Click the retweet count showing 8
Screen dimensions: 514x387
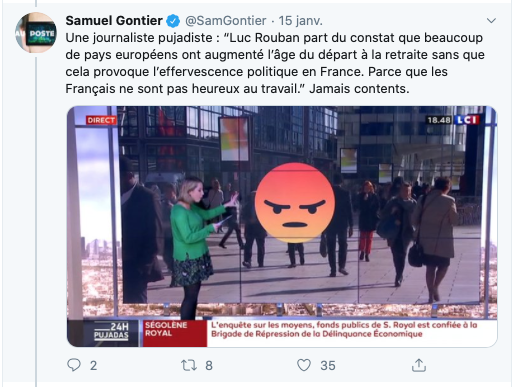coord(209,366)
